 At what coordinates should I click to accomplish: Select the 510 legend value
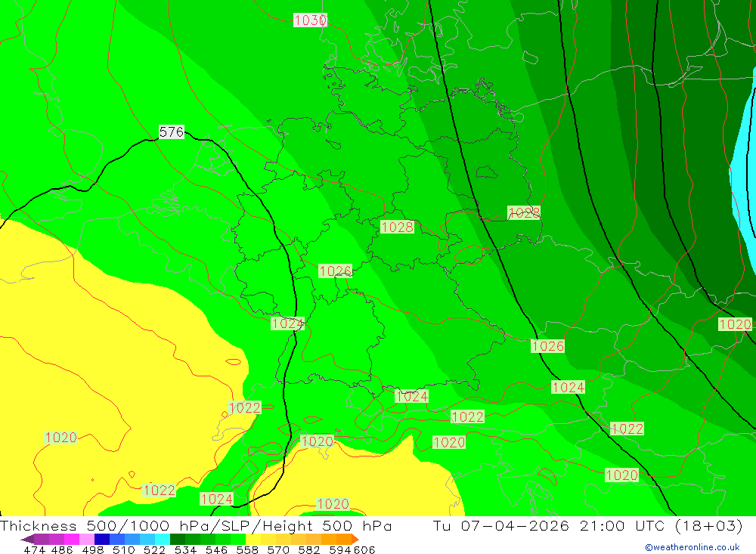(124, 549)
